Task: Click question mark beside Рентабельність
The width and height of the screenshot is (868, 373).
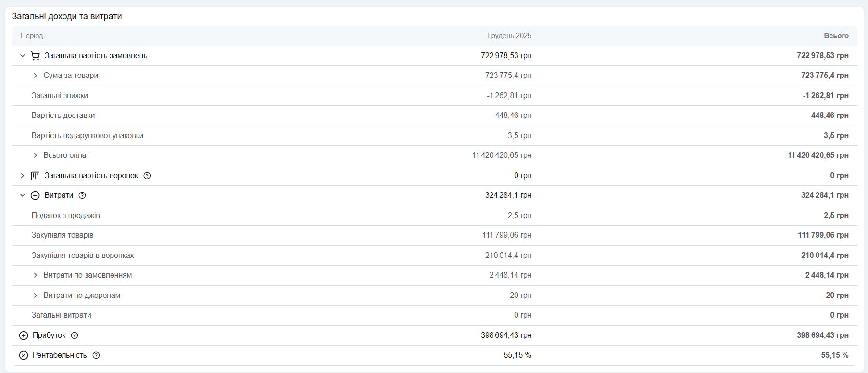Action: pyautogui.click(x=96, y=355)
